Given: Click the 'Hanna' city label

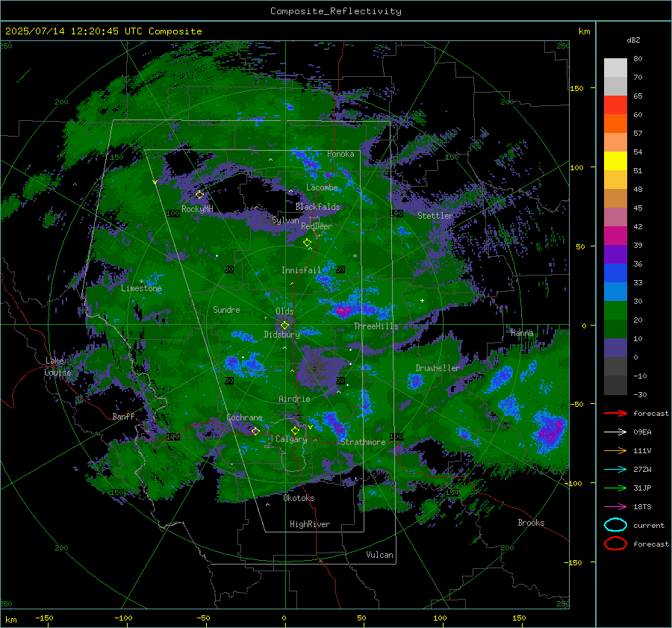Looking at the screenshot, I should (522, 332).
